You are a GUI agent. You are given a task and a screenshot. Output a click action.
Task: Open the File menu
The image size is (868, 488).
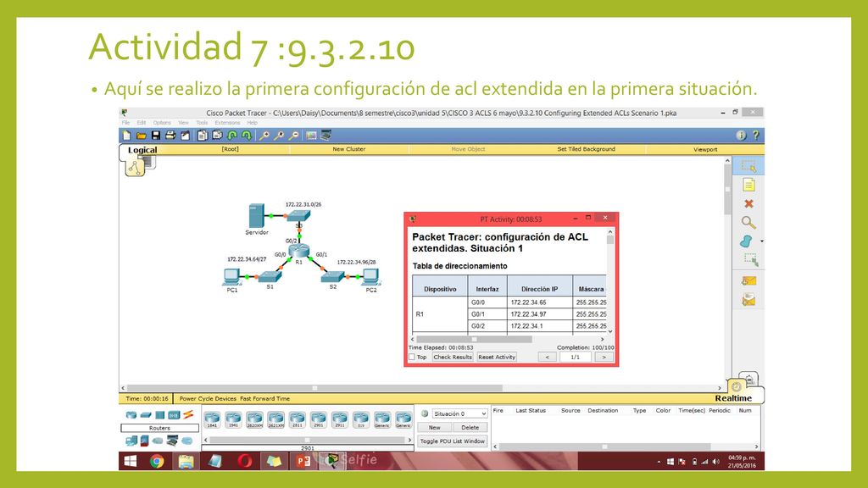[x=125, y=123]
